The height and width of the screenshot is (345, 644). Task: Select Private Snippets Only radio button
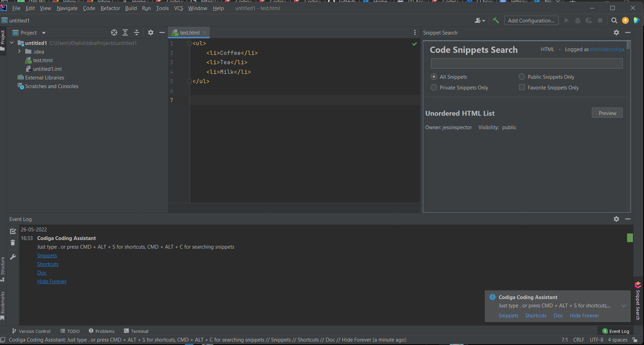434,87
